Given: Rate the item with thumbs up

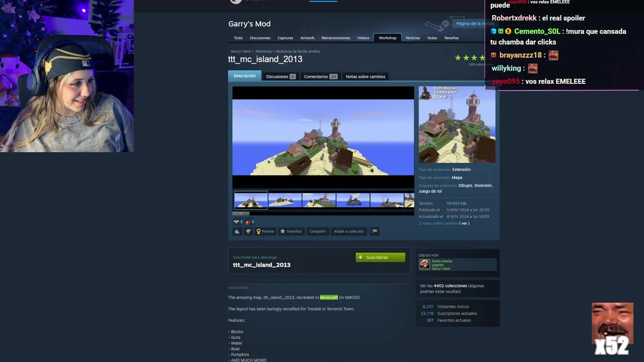Looking at the screenshot, I should pyautogui.click(x=237, y=231).
